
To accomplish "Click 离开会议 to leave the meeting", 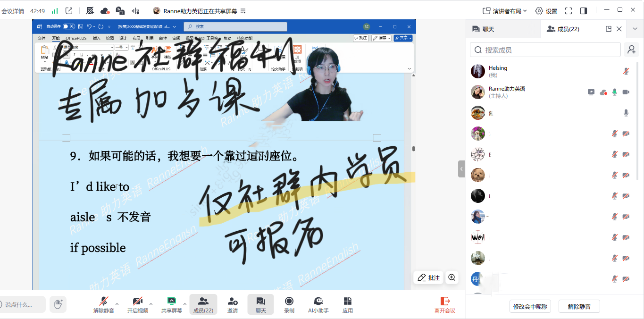I will coord(444,304).
